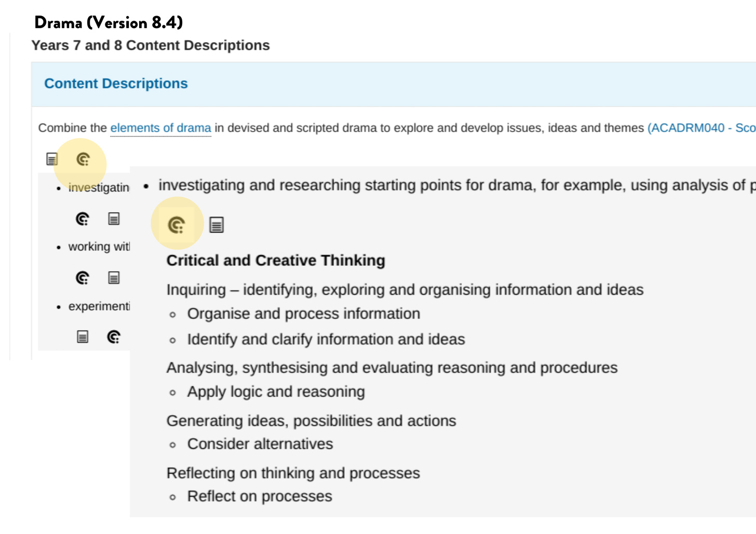
Task: Select 'Inquiring – identifying, exploring and organising' line
Action: tap(404, 290)
